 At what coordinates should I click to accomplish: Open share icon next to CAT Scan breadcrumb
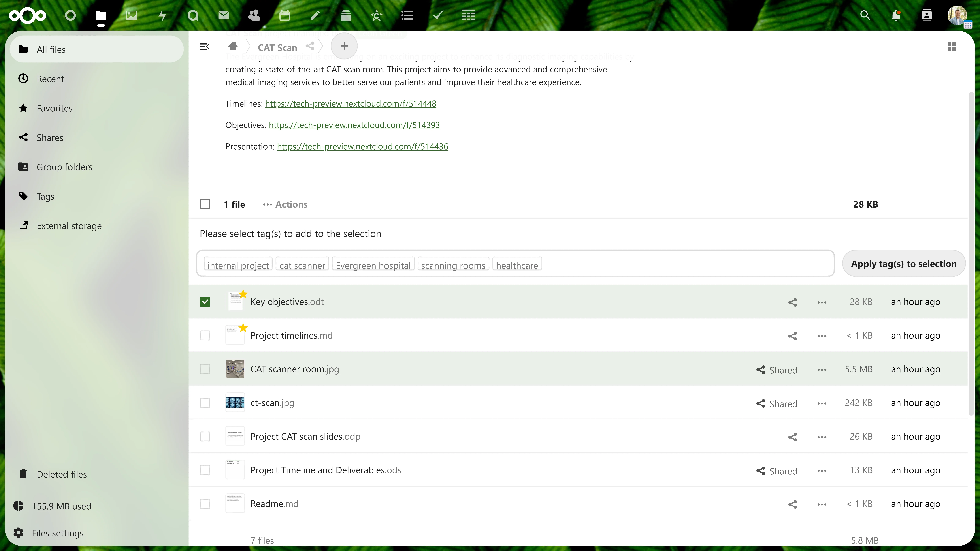[310, 46]
